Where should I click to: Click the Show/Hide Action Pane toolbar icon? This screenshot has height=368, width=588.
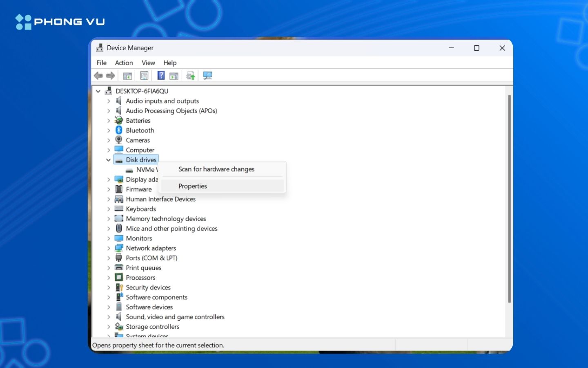click(x=174, y=76)
